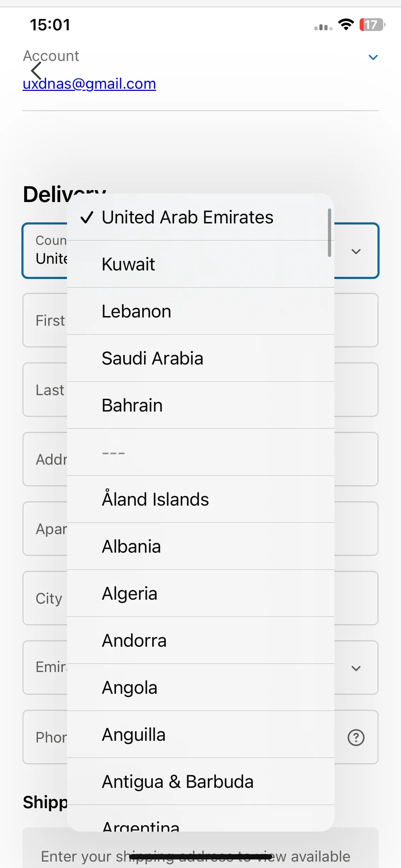Pick Algeria in the country list

(201, 593)
